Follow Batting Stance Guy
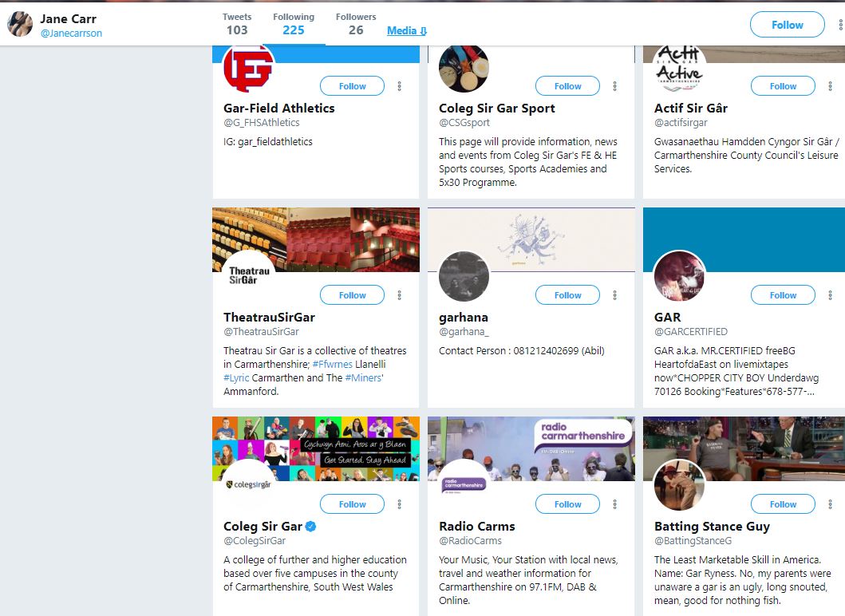Image resolution: width=845 pixels, height=616 pixels. pyautogui.click(x=783, y=504)
